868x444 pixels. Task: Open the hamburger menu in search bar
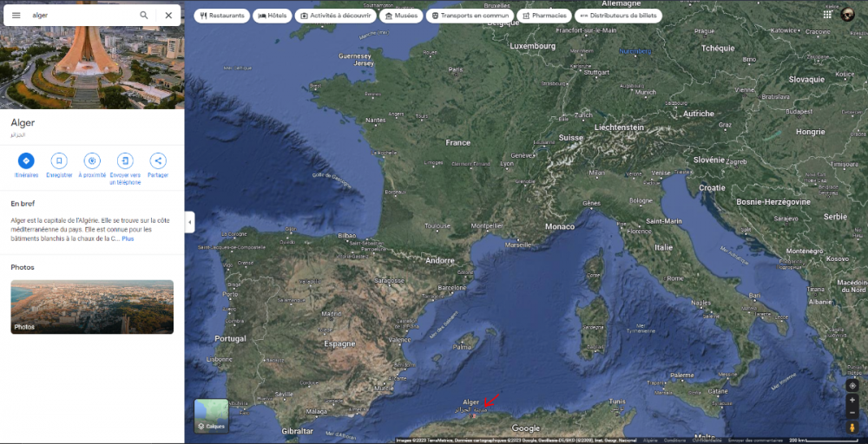[16, 16]
